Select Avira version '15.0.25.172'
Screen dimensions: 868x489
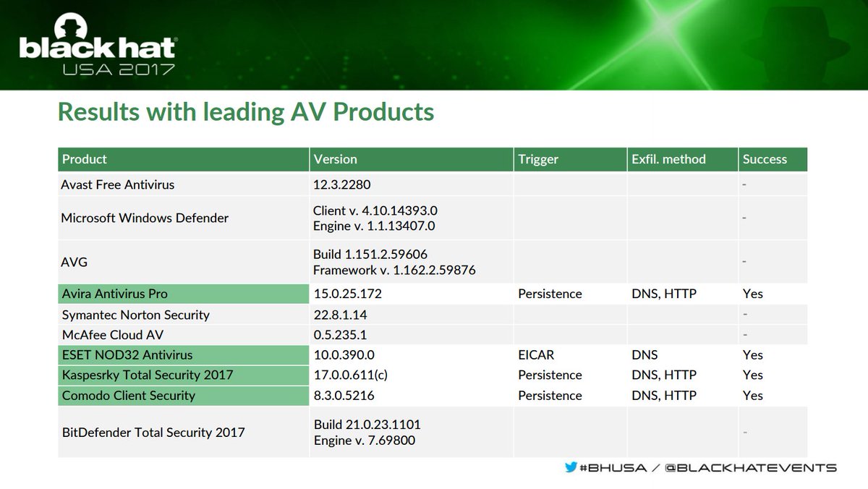point(347,294)
